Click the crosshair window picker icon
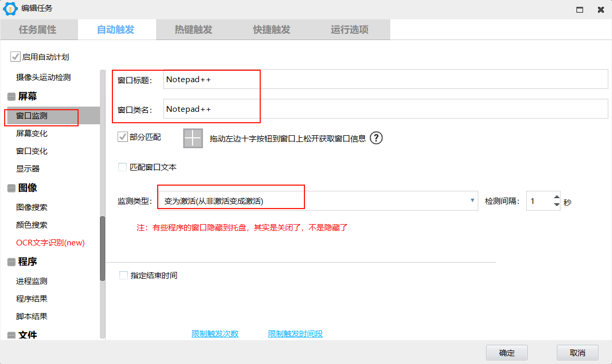Viewport: 612px width, 364px height. (x=193, y=138)
